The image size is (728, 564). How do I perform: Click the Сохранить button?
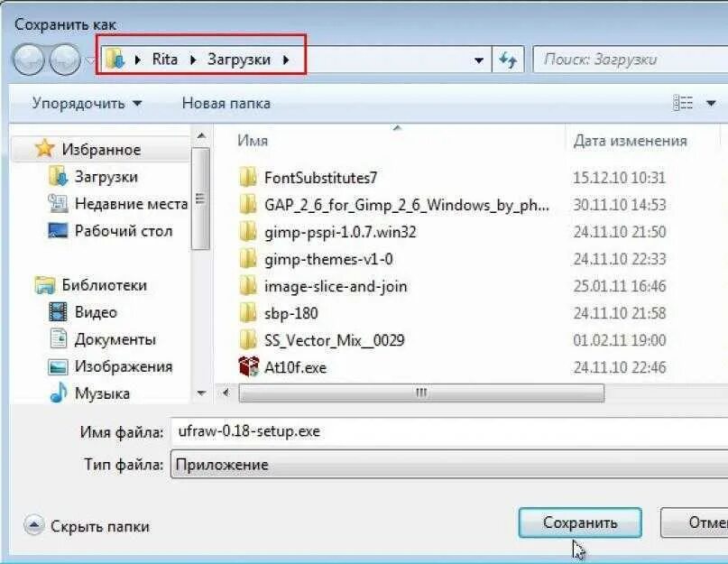[x=580, y=522]
